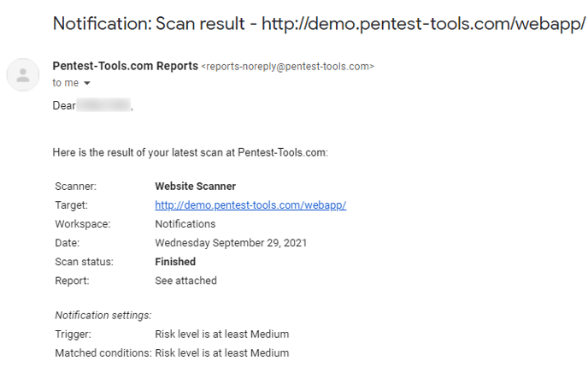This screenshot has width=588, height=373.
Task: Click the Scan status: field label
Action: coord(84,262)
